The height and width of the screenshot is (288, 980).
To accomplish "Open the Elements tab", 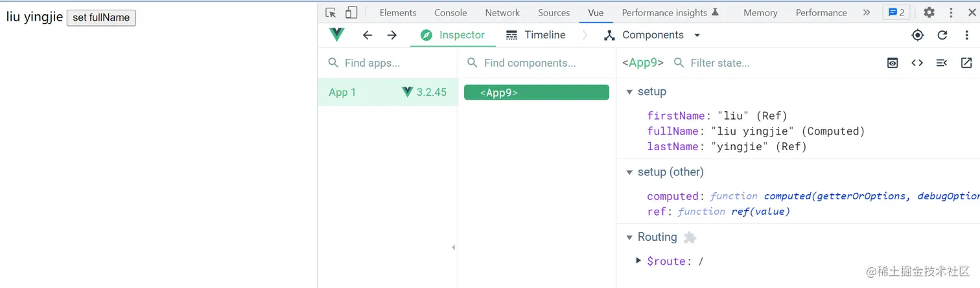I will click(x=398, y=12).
